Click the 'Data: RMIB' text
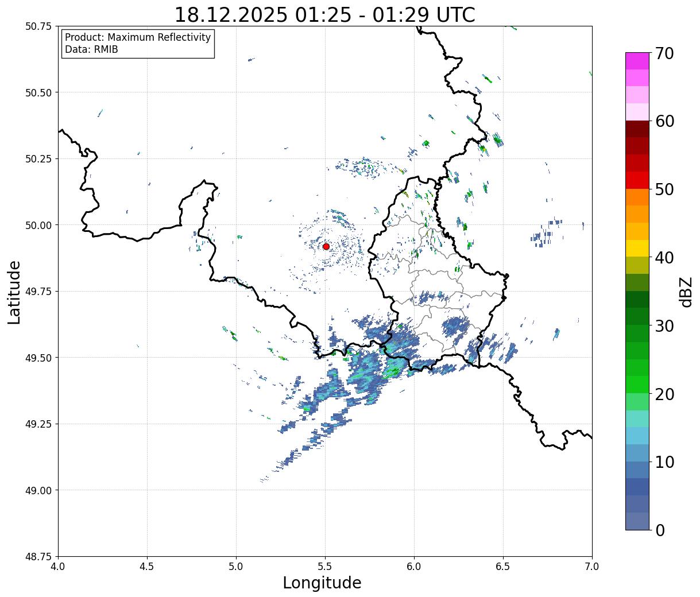Viewport: 700px width, 597px height. click(91, 50)
